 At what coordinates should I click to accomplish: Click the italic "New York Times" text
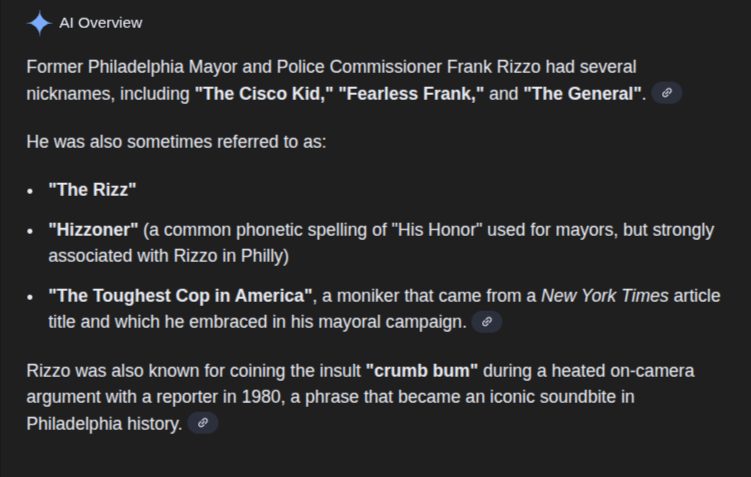(604, 296)
